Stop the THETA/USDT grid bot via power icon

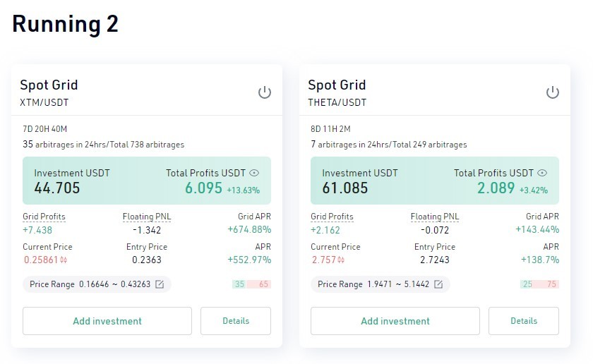553,92
